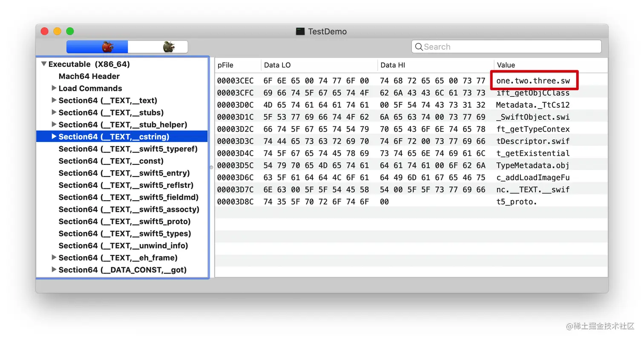Click value 'tDescriptor.swif' in Value column
Viewport: 644px width, 340px height.
pos(533,141)
